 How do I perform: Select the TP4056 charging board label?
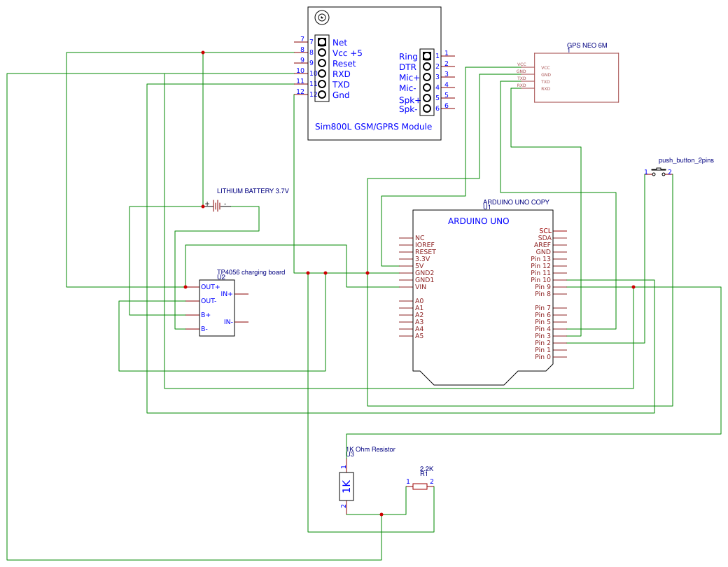(x=251, y=272)
